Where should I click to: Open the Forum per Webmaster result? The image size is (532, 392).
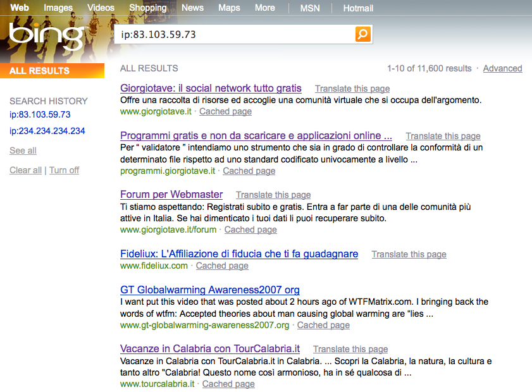pos(171,194)
